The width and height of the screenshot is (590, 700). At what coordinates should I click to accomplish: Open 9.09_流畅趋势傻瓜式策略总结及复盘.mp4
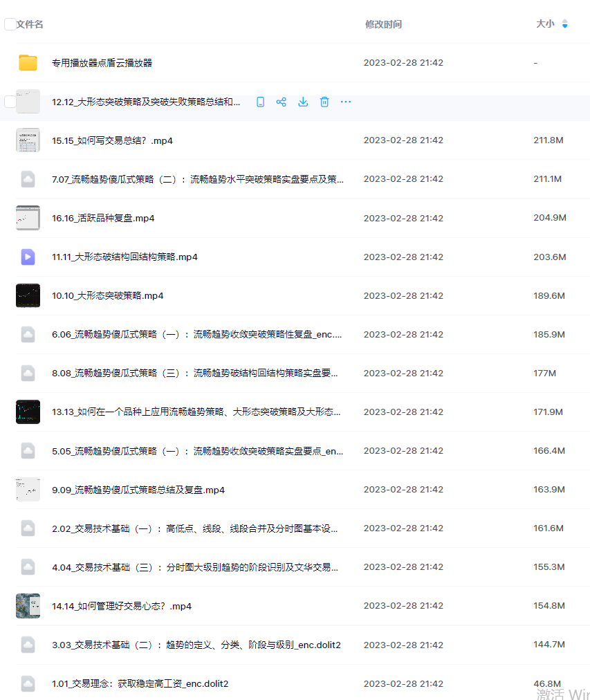(138, 490)
